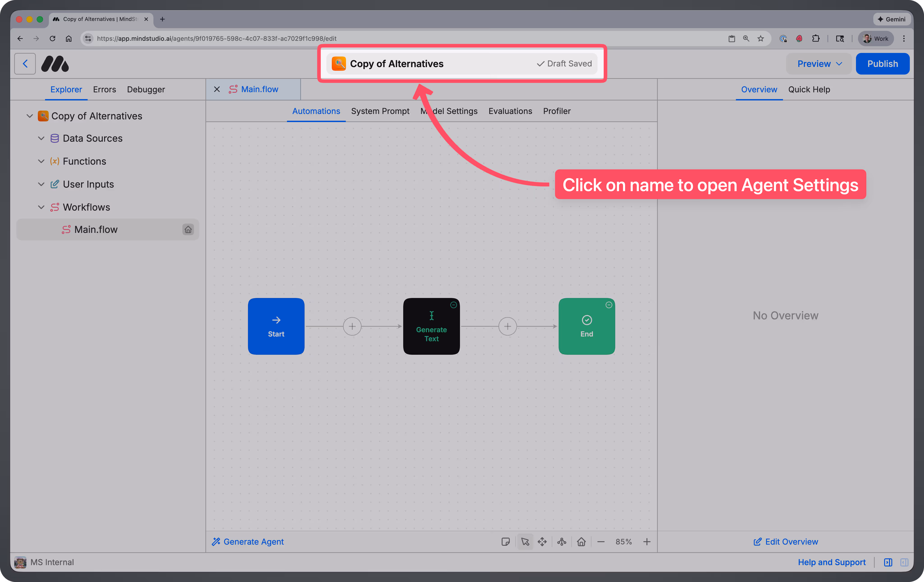Click the MindStudio logo at top left
Image resolution: width=924 pixels, height=582 pixels.
tap(55, 63)
